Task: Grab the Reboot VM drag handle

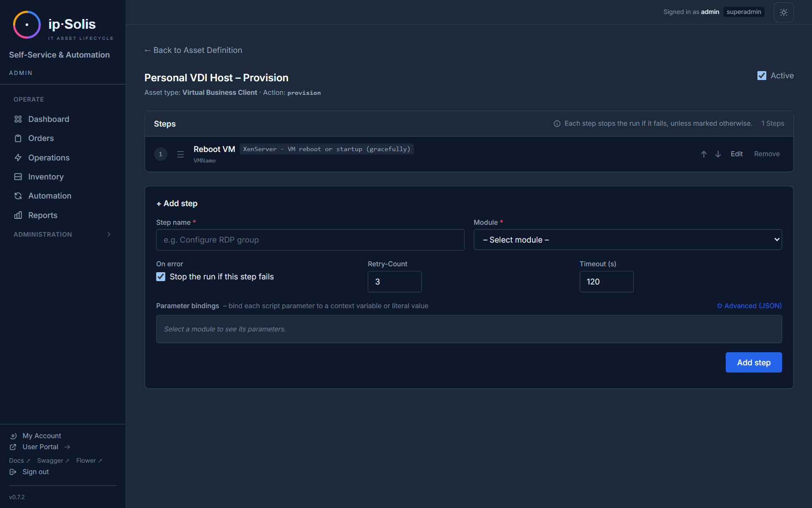Action: point(181,155)
